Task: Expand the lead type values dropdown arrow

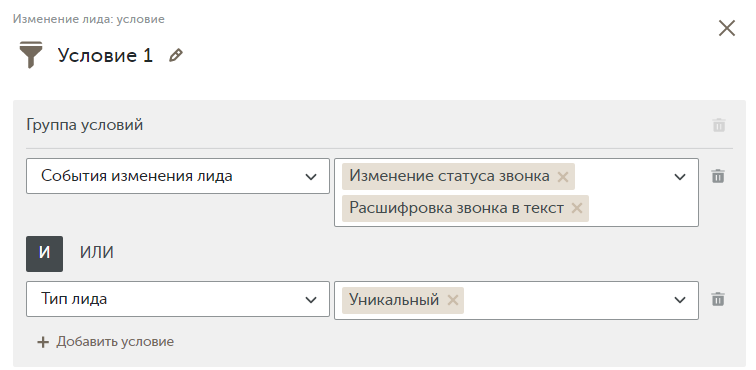Action: coord(680,300)
